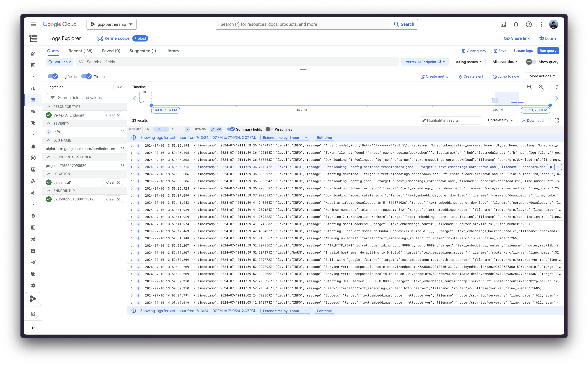Turn on Wrap lines toggle
588x365 pixels.
pyautogui.click(x=270, y=129)
